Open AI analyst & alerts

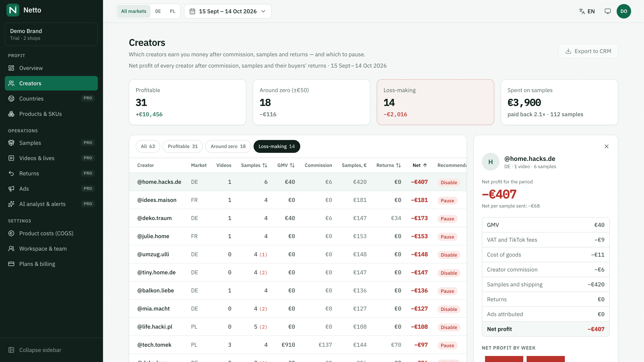pos(51,204)
